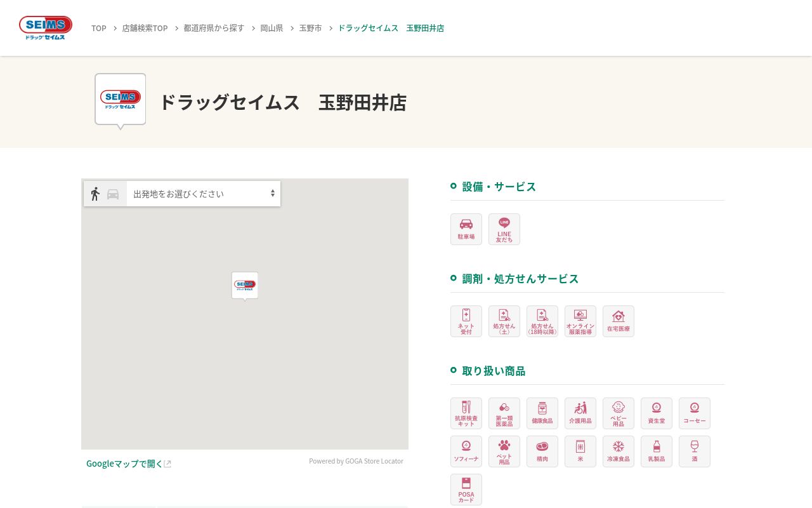The width and height of the screenshot is (812, 508).
Task: Select the 処方せん(土) icon
Action: click(504, 321)
